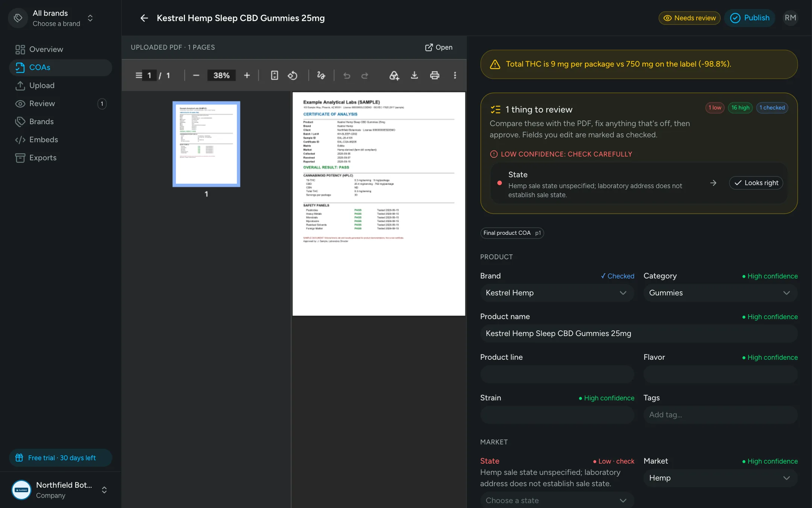This screenshot has height=508, width=812.
Task: Click the Final product COA p1 chip
Action: tap(512, 233)
